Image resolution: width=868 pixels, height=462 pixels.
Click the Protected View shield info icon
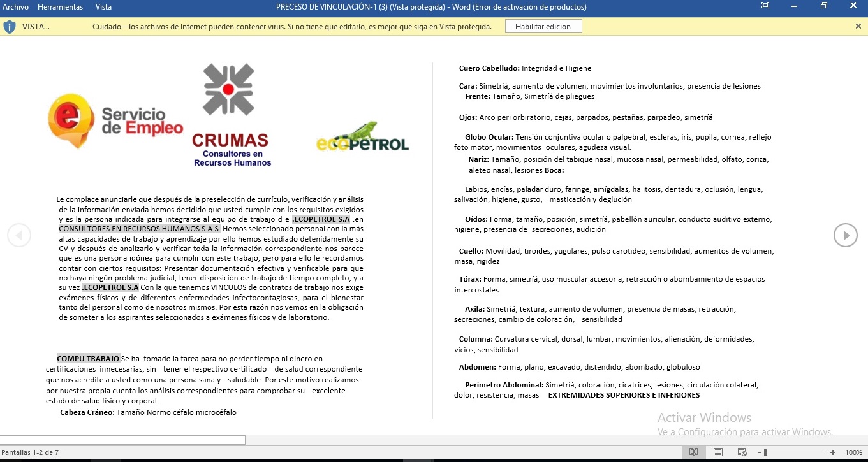click(10, 27)
